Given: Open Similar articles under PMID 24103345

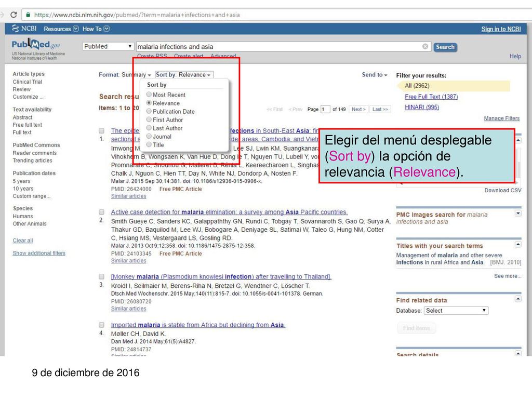Looking at the screenshot, I should (129, 261).
